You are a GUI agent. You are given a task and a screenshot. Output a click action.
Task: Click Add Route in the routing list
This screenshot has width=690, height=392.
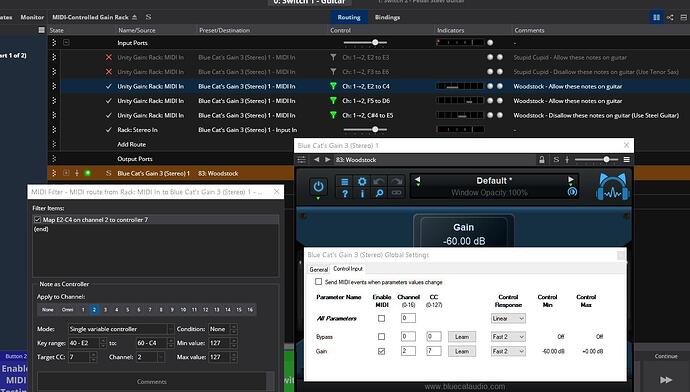coord(131,144)
